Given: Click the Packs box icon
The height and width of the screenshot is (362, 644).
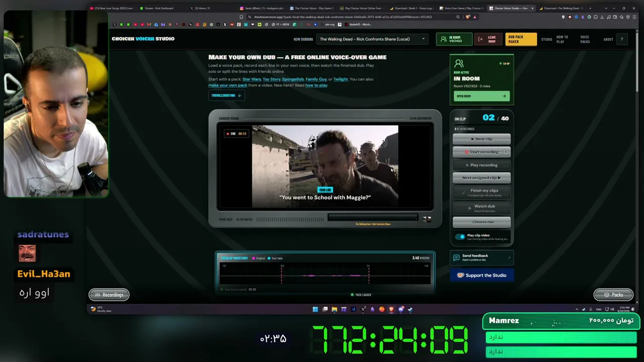Looking at the screenshot, I should pyautogui.click(x=607, y=295).
